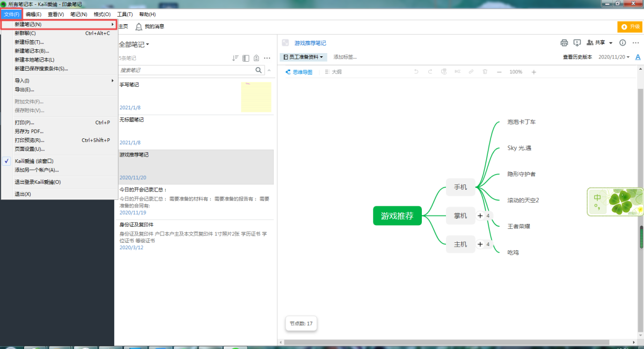Click the print icon in note header
This screenshot has width=644, height=349.
point(564,43)
